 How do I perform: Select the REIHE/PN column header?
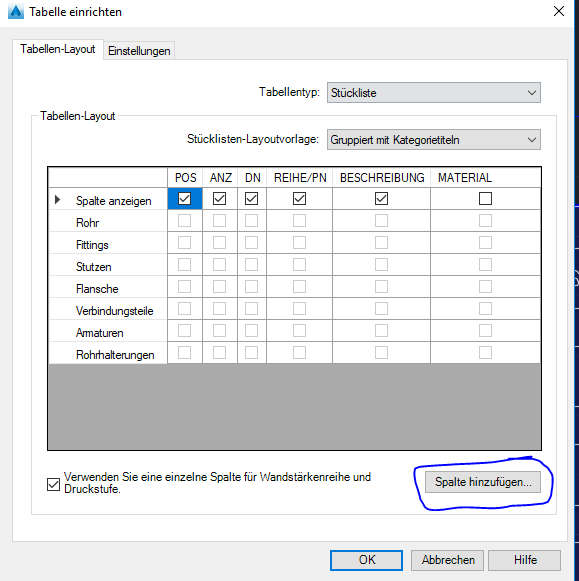(x=300, y=178)
